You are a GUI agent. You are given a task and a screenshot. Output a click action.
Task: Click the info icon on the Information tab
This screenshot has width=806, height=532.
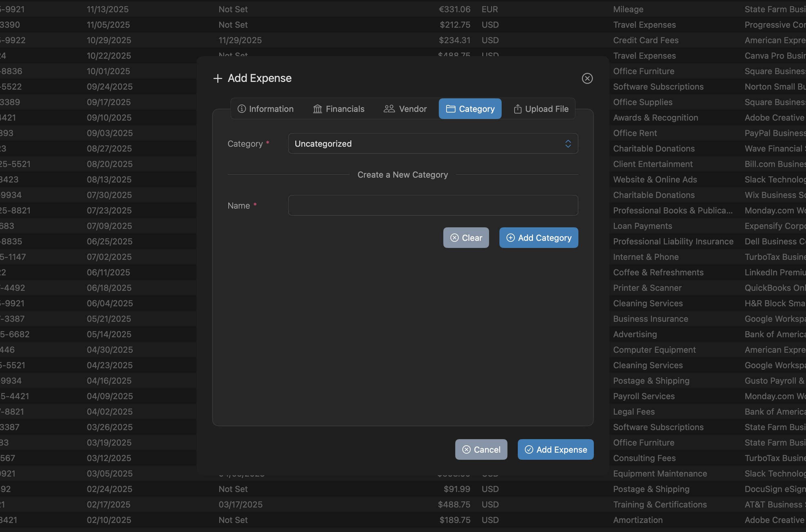click(241, 109)
